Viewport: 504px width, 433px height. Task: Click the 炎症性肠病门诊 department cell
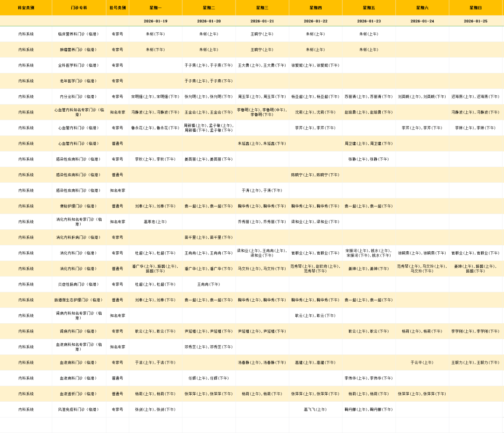pos(78,284)
